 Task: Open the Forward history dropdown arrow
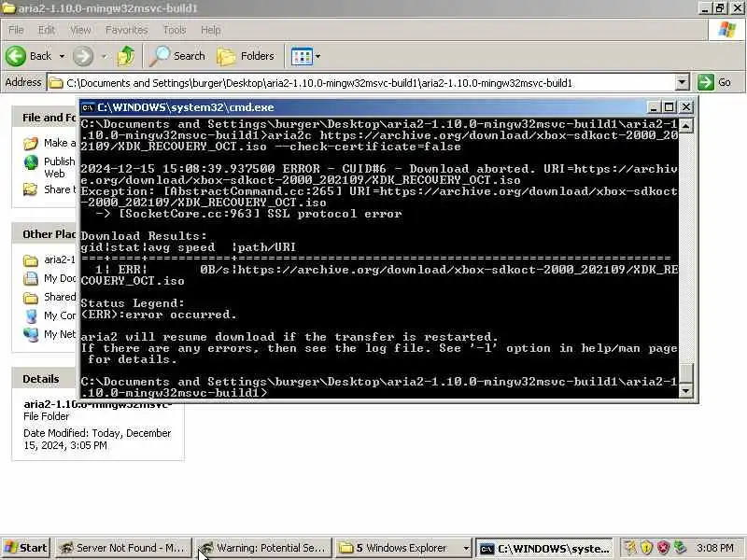pos(104,56)
